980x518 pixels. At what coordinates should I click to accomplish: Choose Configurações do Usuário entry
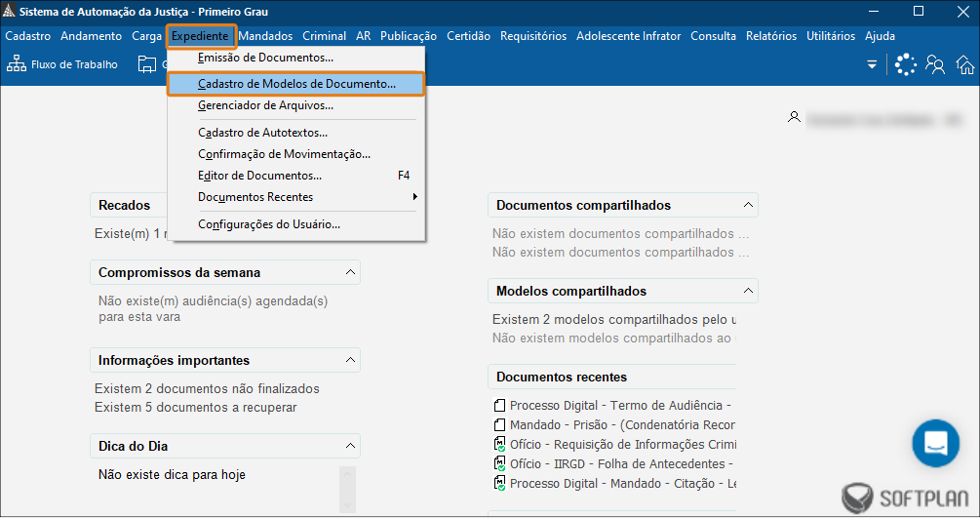pos(296,224)
